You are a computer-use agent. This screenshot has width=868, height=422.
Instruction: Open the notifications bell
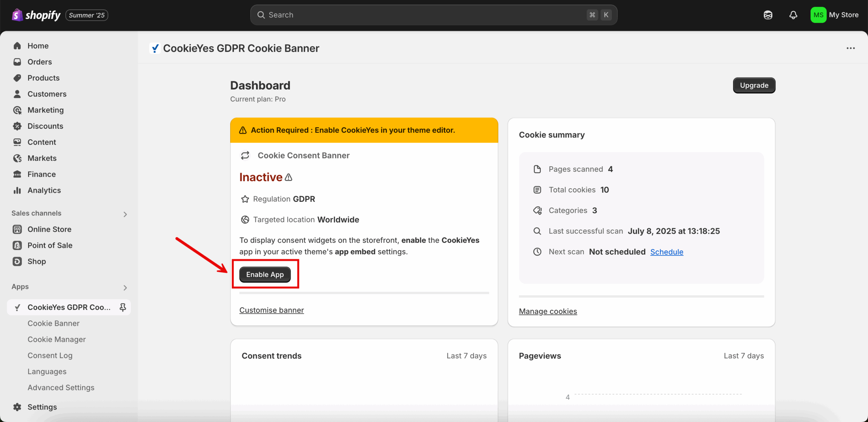coord(793,15)
